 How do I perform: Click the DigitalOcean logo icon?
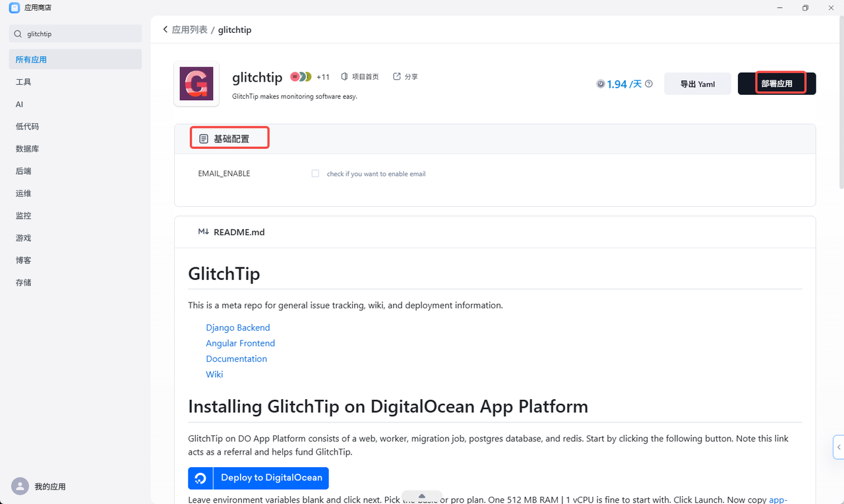[200, 478]
